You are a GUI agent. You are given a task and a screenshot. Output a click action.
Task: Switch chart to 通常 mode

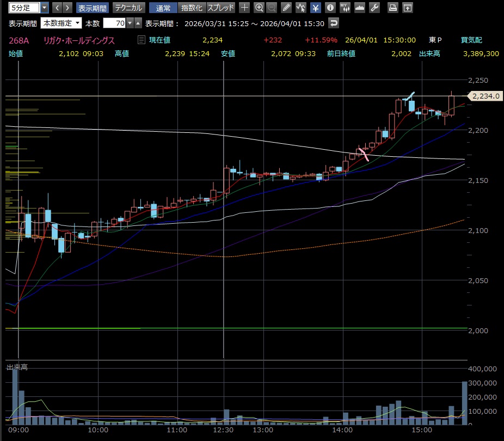coord(163,8)
